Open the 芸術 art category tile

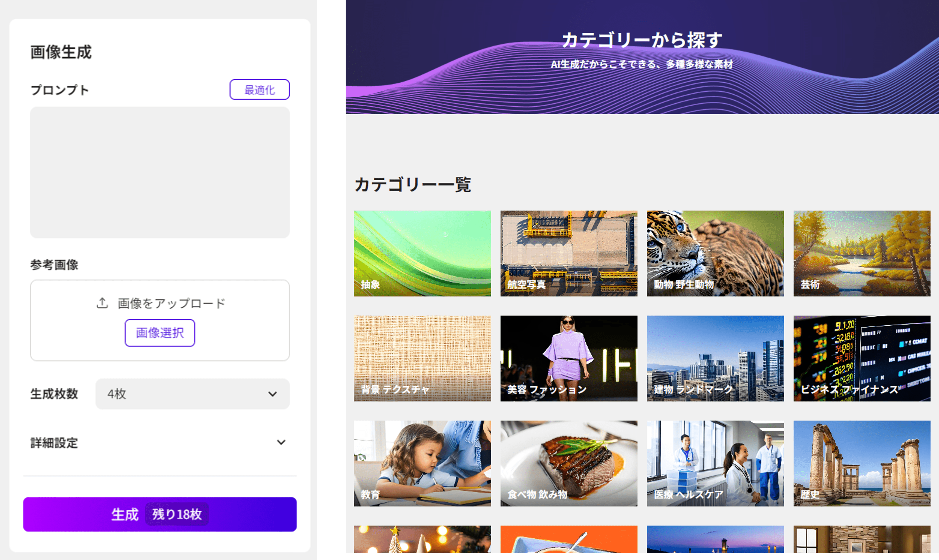coord(862,253)
